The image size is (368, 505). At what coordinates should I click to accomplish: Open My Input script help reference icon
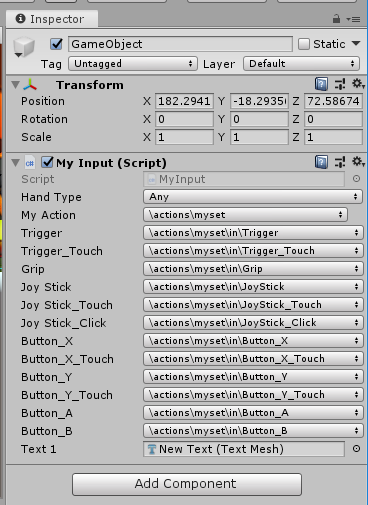point(321,162)
